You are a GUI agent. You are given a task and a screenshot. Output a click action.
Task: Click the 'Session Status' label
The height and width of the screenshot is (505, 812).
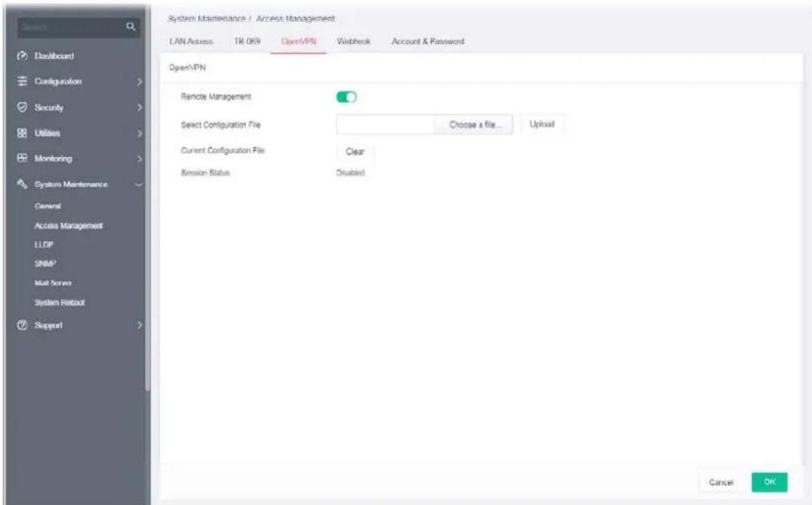205,173
